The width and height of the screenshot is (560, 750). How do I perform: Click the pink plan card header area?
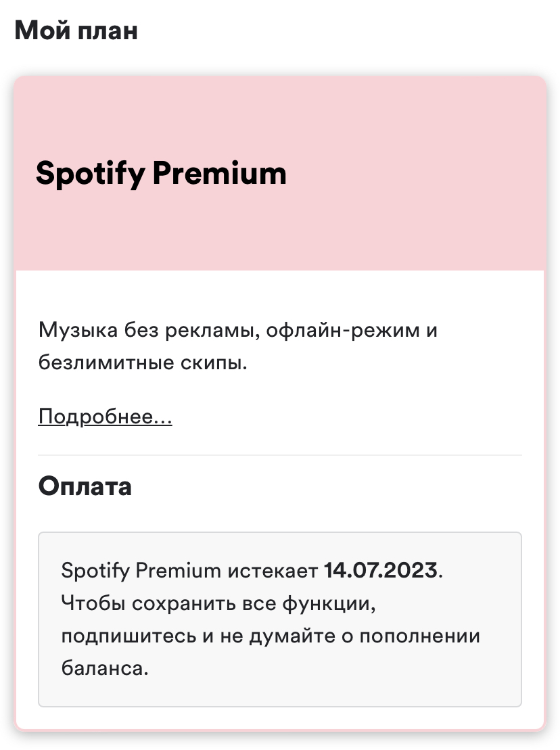pos(280,174)
